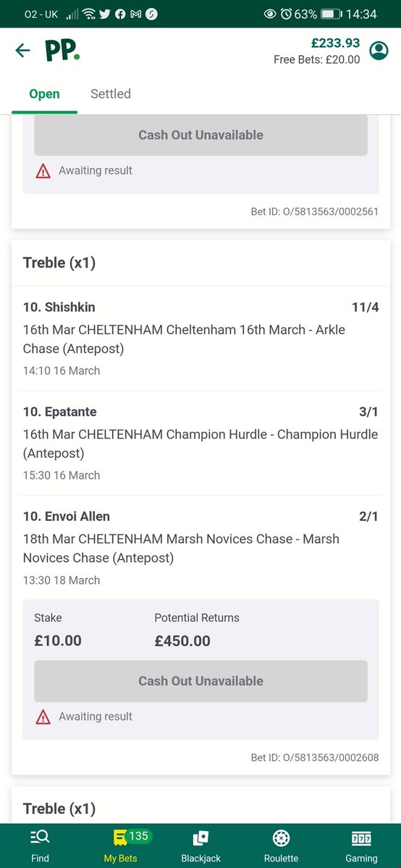Select the Epatante Champion Hurdle selection
This screenshot has height=868, width=401.
[200, 443]
